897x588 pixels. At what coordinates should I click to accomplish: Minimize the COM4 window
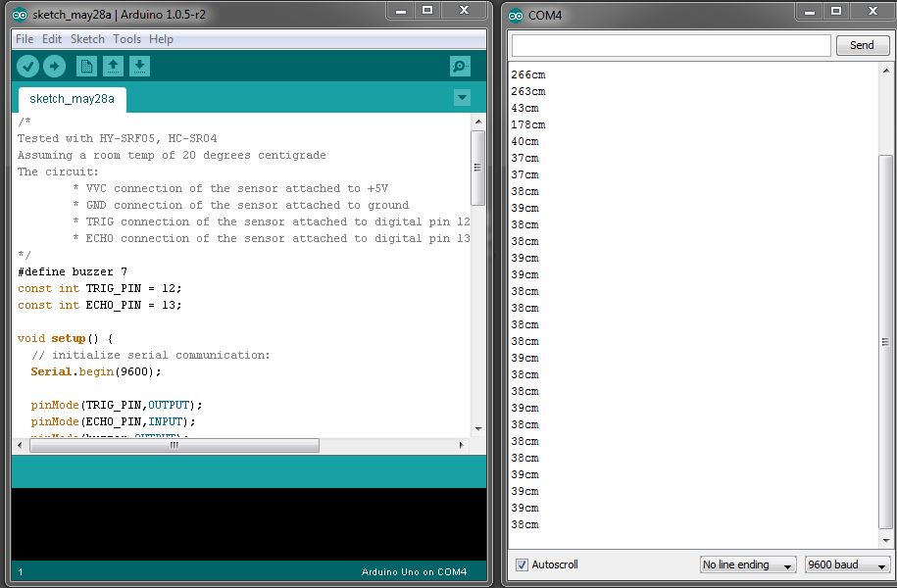point(810,11)
